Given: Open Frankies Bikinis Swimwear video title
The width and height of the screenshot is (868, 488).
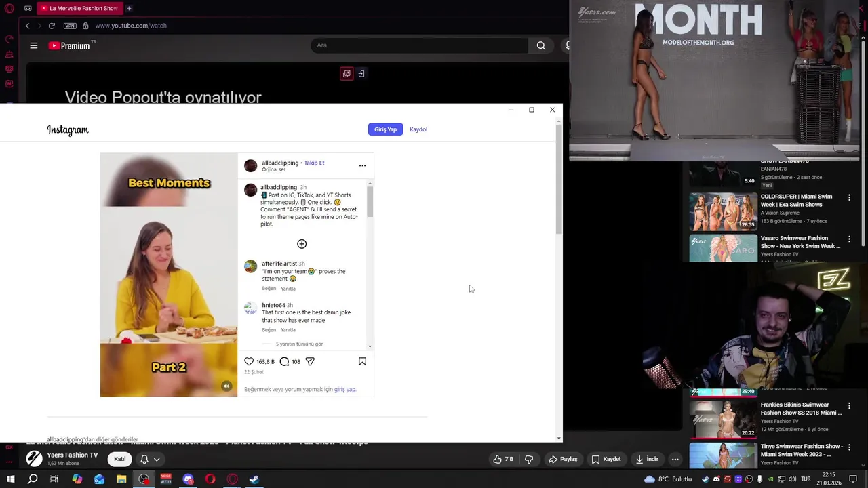Looking at the screenshot, I should tap(801, 409).
